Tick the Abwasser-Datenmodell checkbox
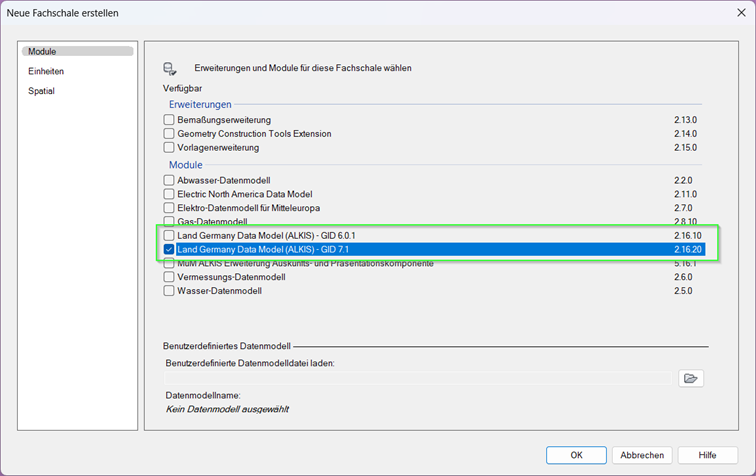 [x=169, y=180]
